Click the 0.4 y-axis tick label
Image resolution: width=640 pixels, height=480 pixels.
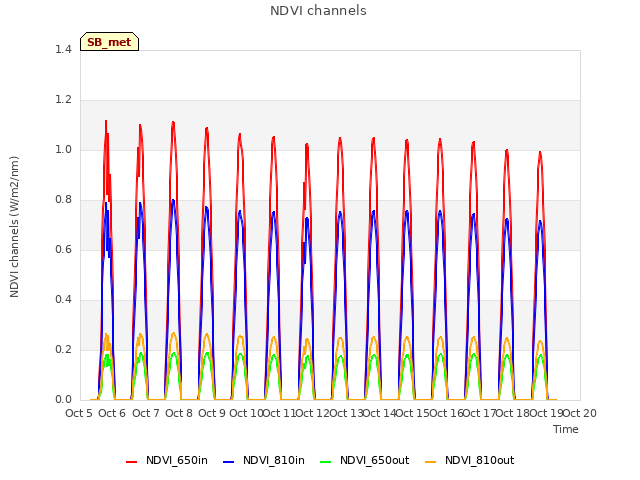tap(63, 300)
